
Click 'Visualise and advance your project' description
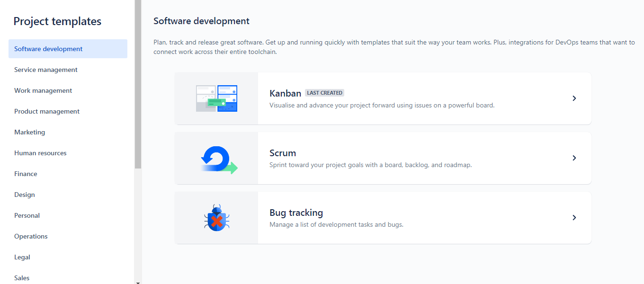tap(382, 105)
